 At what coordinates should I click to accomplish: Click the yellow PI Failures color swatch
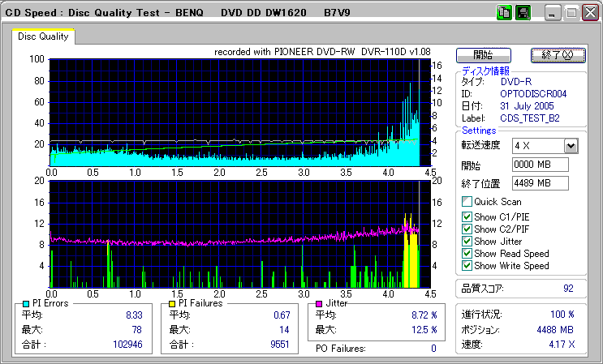coord(172,303)
